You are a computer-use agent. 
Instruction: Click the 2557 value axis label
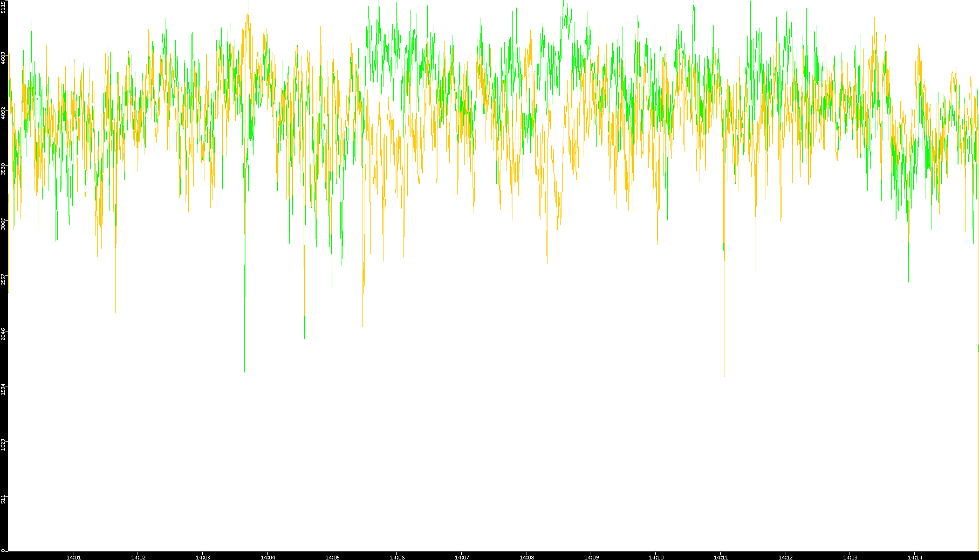4,279
